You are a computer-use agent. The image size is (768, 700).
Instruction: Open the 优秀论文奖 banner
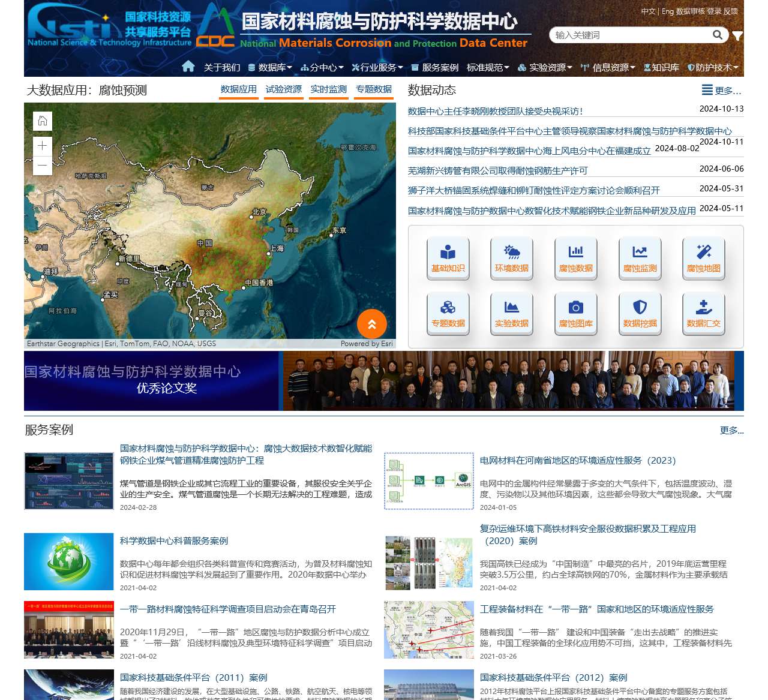384,381
